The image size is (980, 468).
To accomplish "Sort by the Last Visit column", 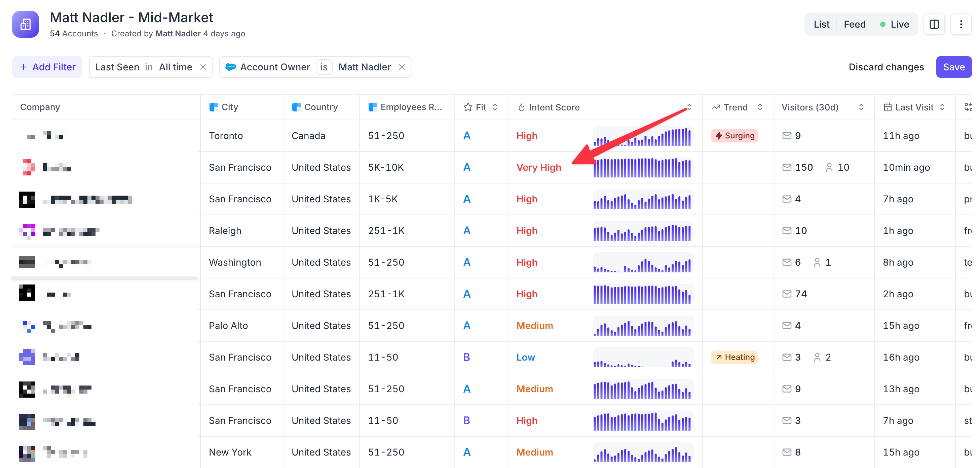I will (942, 107).
